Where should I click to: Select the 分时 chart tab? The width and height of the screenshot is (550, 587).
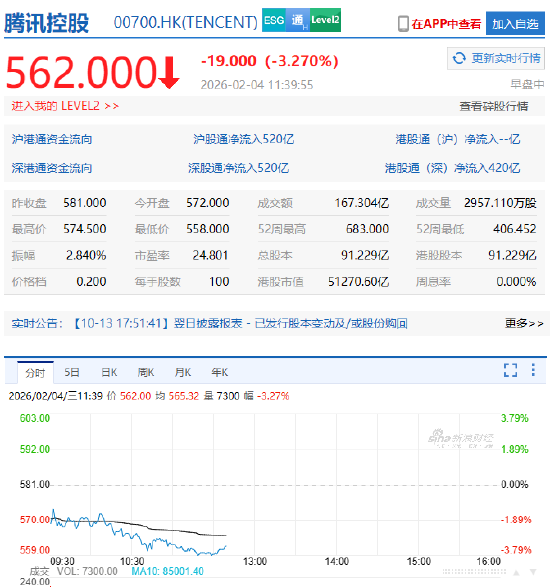point(35,373)
